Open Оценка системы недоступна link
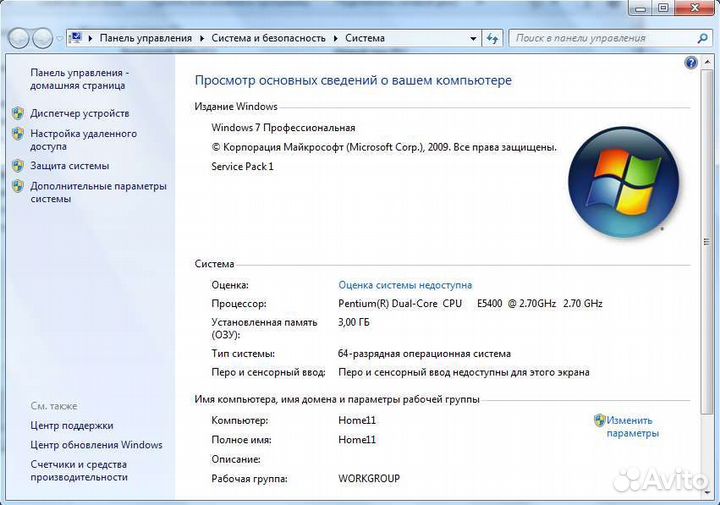Viewport: 720px width, 505px height. (405, 285)
